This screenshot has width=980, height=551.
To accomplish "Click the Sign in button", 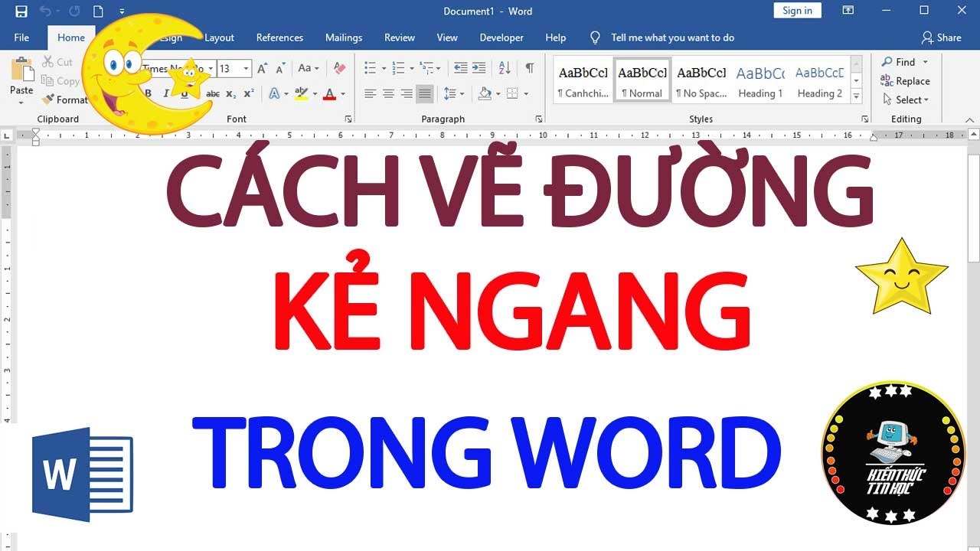I will tap(798, 11).
